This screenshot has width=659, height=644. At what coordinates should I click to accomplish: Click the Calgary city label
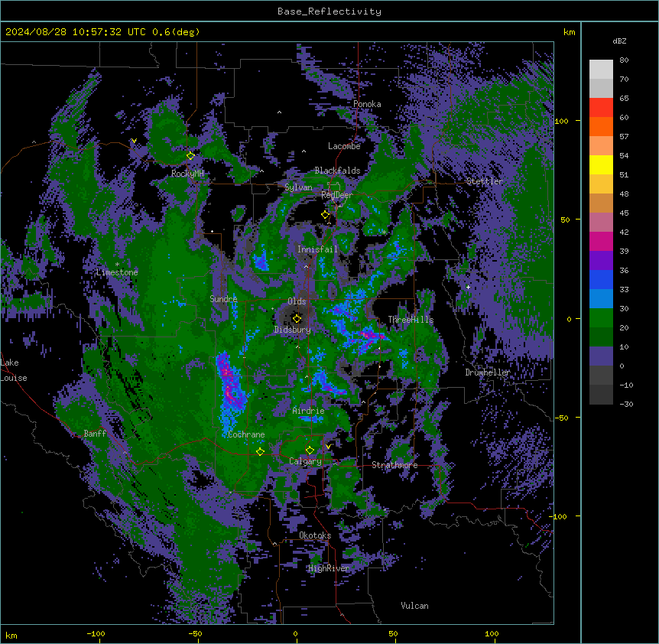coord(305,461)
